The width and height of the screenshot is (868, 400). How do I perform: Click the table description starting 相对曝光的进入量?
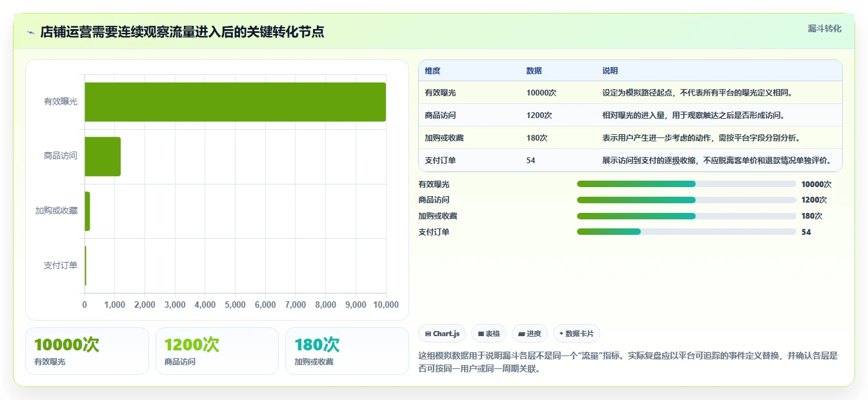pyautogui.click(x=693, y=115)
